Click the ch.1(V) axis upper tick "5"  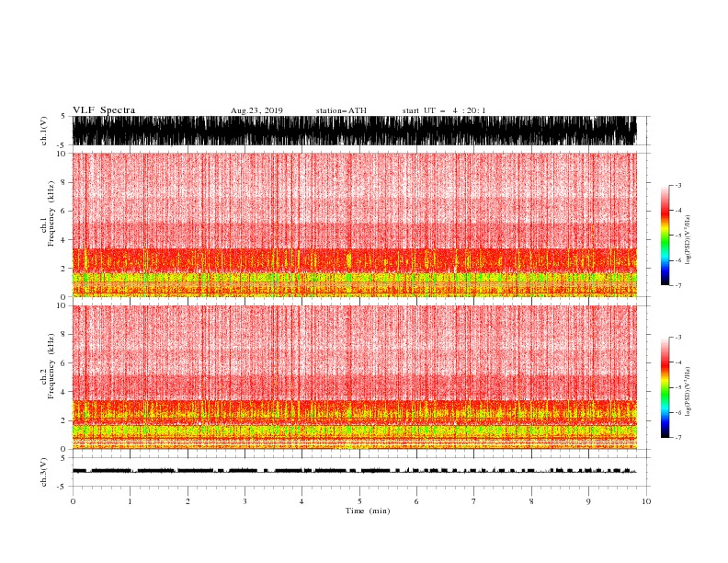tap(64, 117)
